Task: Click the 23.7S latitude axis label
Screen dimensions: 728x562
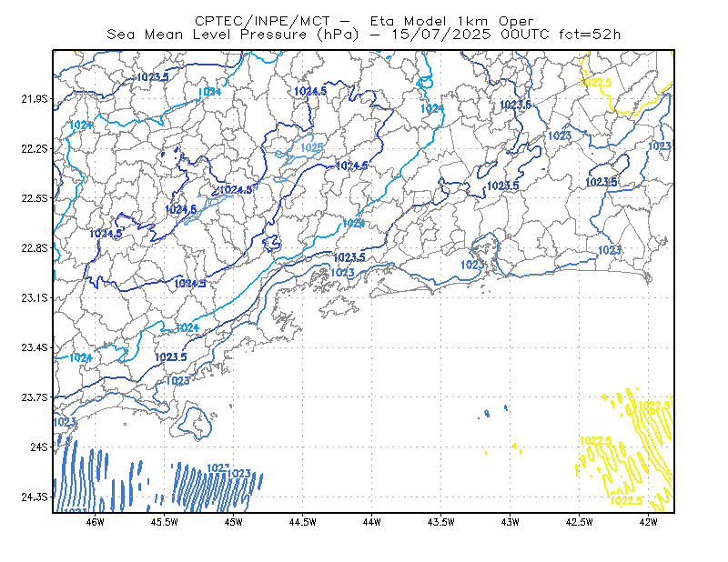Action: point(35,397)
